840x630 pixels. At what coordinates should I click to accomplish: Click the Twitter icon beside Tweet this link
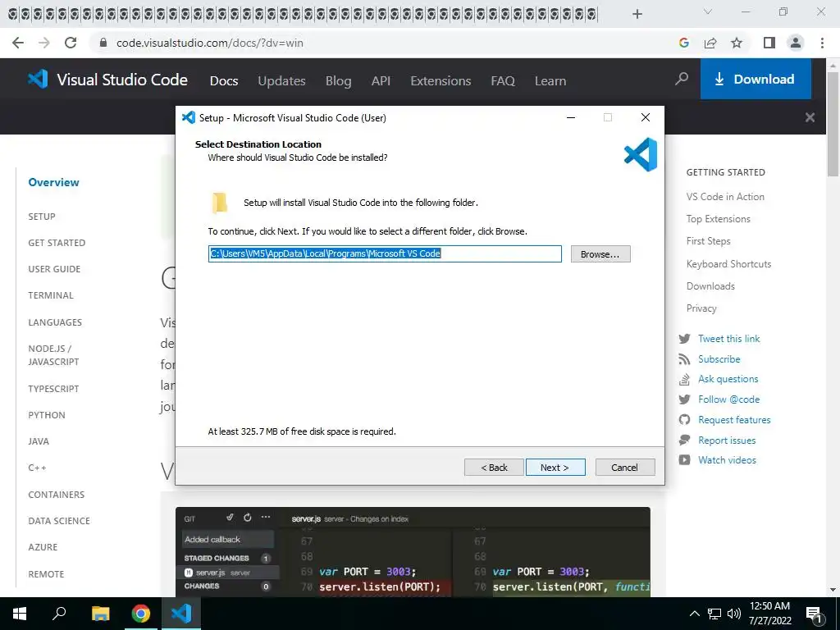(685, 339)
